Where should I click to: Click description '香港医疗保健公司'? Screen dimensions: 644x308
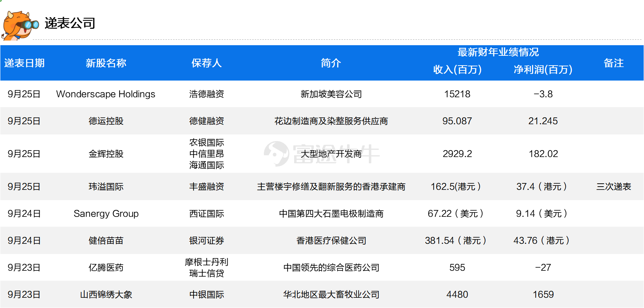coord(331,241)
